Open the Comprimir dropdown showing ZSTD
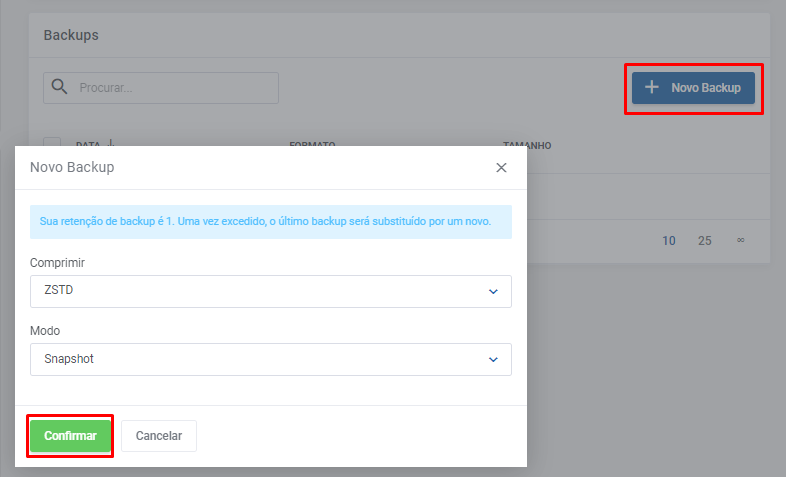This screenshot has height=477, width=786. (x=270, y=291)
